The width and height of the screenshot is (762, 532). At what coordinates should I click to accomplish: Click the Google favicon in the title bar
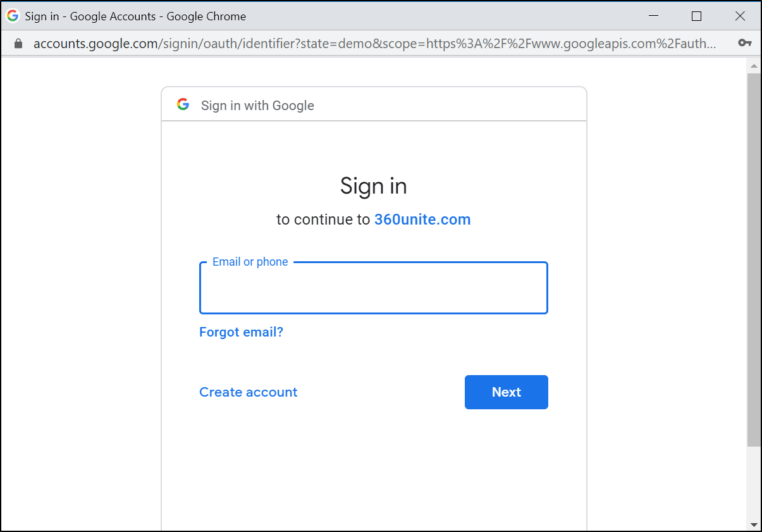[x=13, y=16]
